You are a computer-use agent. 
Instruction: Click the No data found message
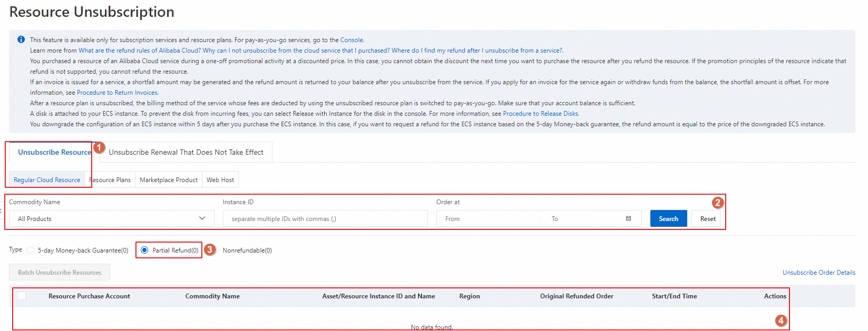[432, 327]
